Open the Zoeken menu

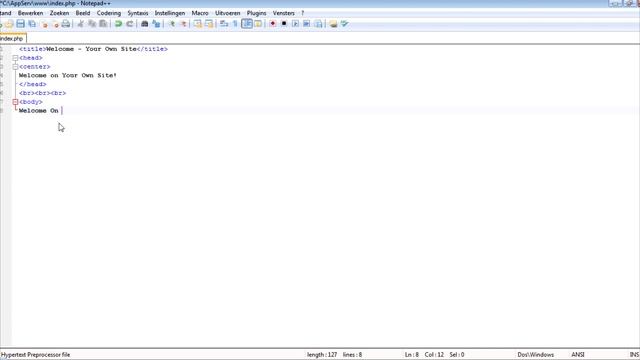coord(59,13)
